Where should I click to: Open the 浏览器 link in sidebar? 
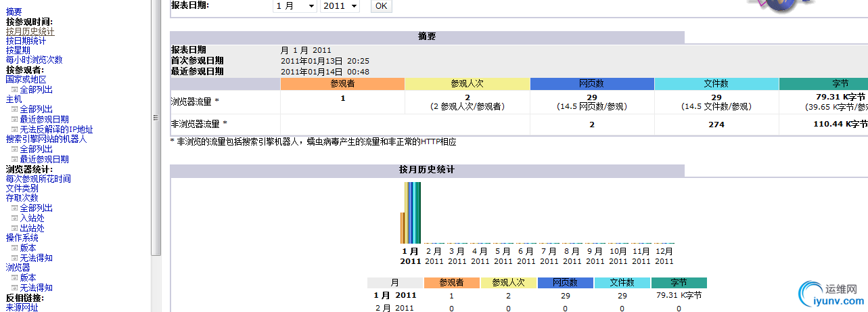[x=18, y=268]
